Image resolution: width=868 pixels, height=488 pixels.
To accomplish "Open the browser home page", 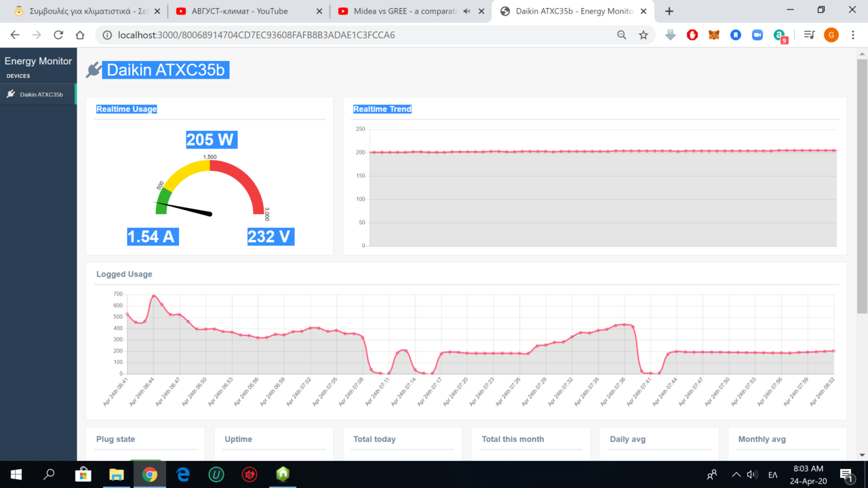I will click(x=80, y=35).
